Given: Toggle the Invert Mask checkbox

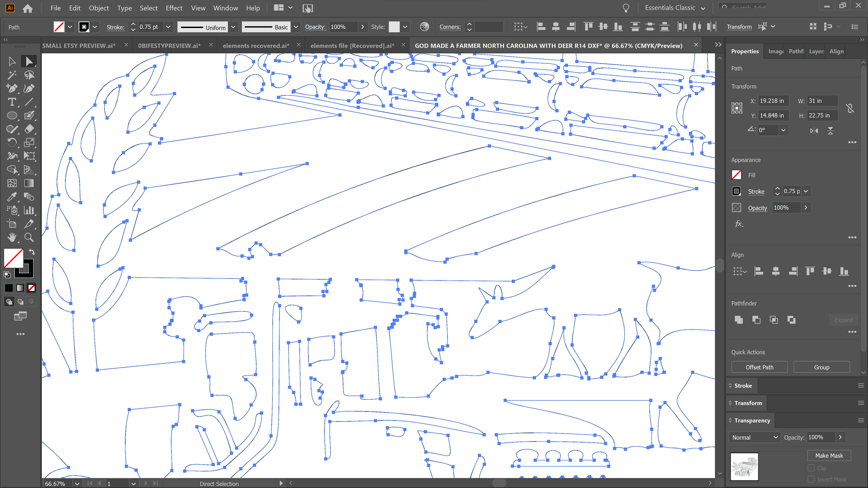Looking at the screenshot, I should click(x=811, y=479).
